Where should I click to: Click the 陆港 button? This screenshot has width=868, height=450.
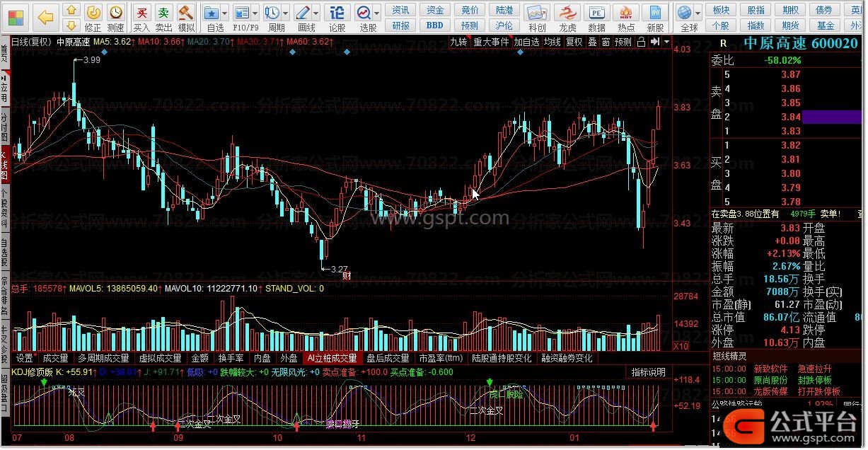pyautogui.click(x=504, y=10)
